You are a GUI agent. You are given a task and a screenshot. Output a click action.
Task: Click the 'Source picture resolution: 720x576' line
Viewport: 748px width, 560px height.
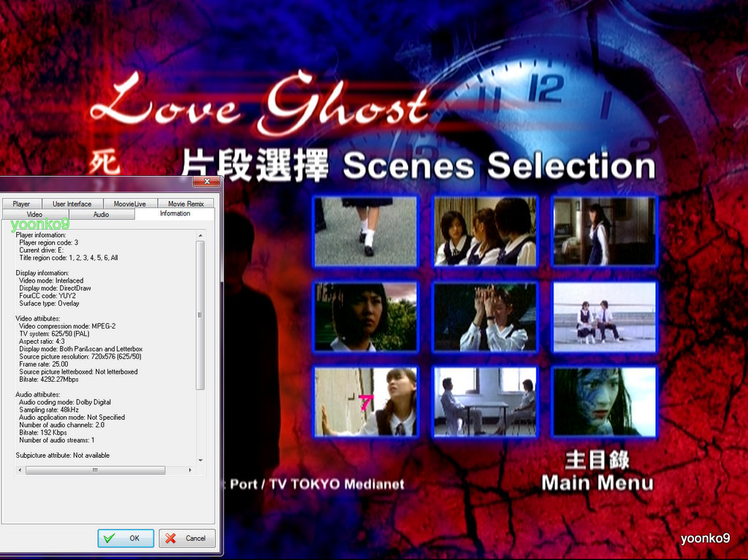[x=80, y=357]
